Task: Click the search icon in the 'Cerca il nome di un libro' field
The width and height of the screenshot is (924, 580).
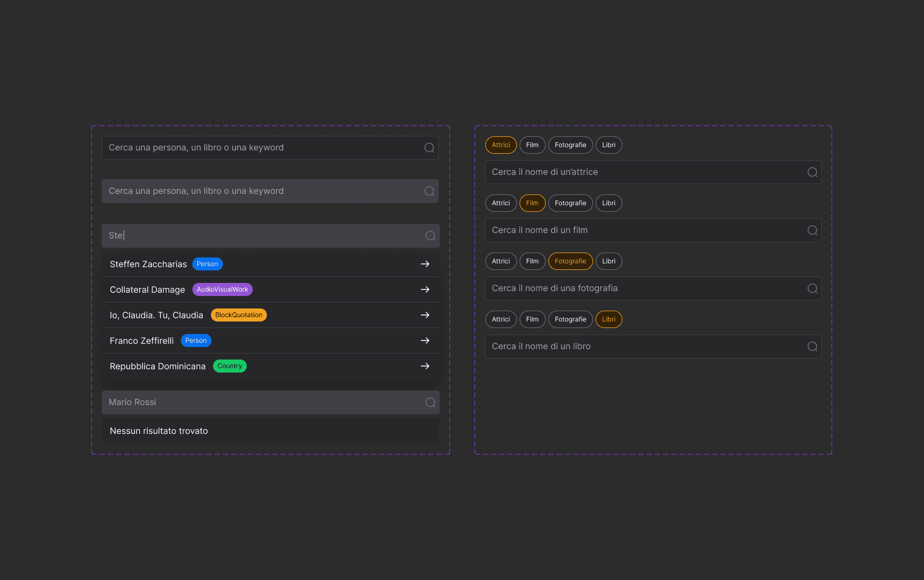Action: [x=813, y=346]
